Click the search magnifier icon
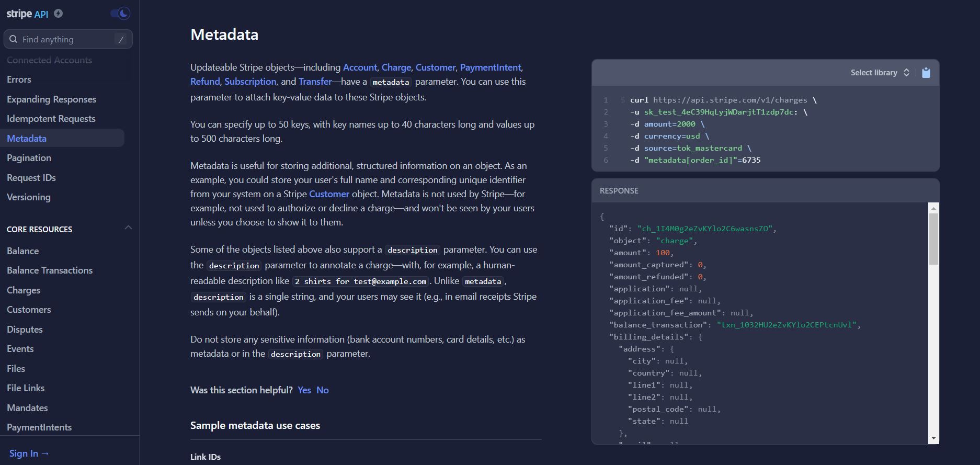The image size is (980, 465). tap(14, 39)
